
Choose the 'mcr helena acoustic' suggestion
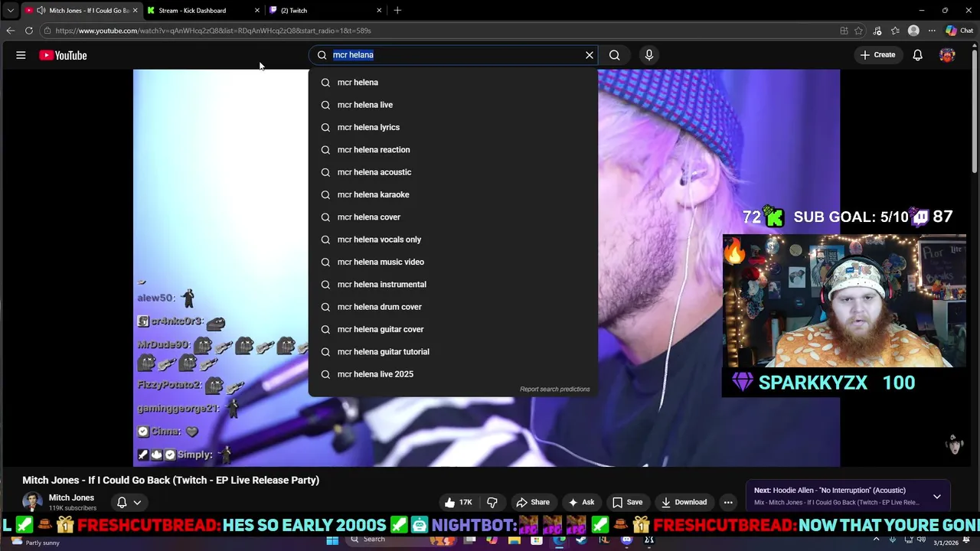pos(453,172)
